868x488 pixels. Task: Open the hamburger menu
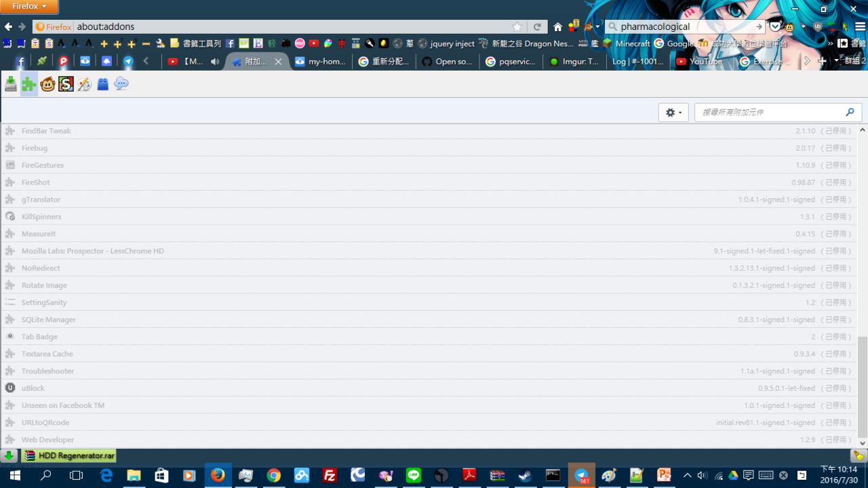tap(860, 26)
